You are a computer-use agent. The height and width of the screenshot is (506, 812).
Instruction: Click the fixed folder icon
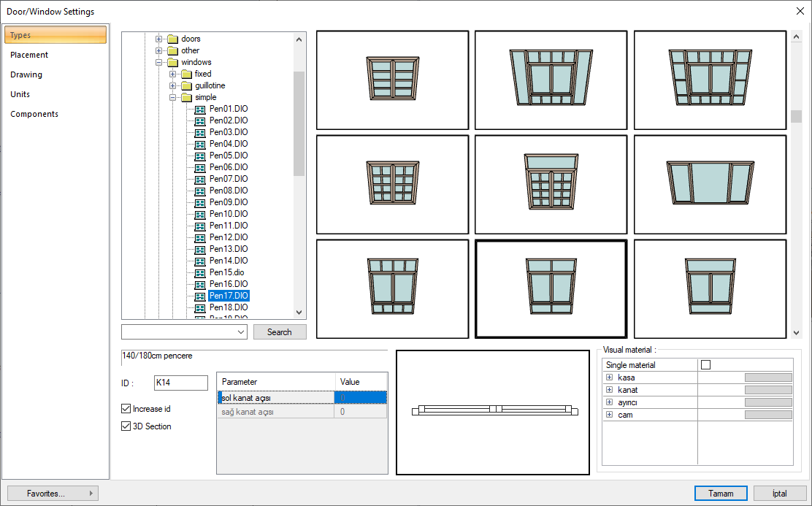[186, 74]
